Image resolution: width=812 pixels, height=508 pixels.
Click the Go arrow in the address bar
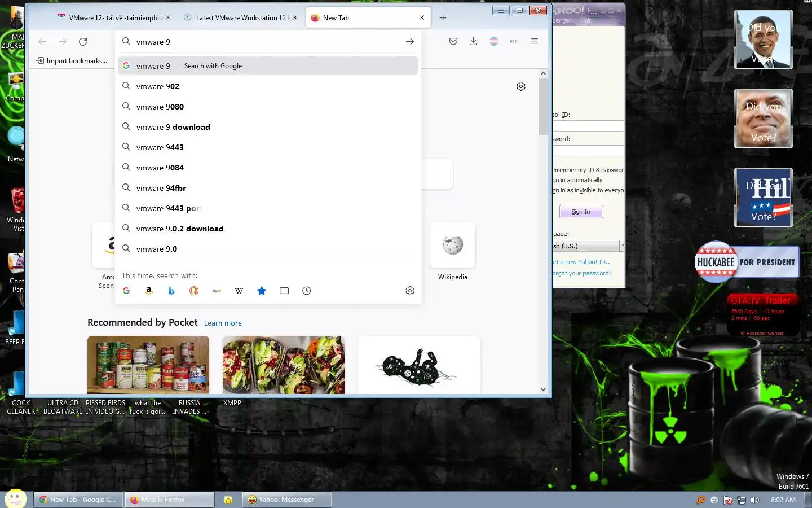410,42
